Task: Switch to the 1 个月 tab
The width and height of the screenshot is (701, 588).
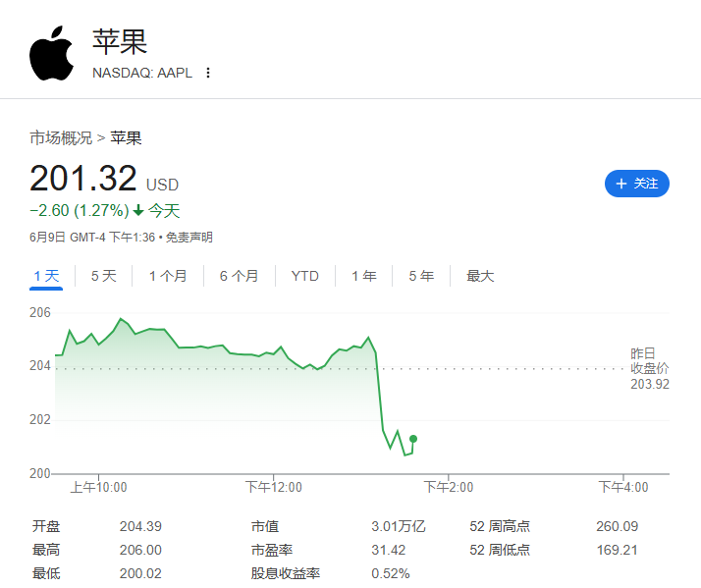Action: point(168,276)
